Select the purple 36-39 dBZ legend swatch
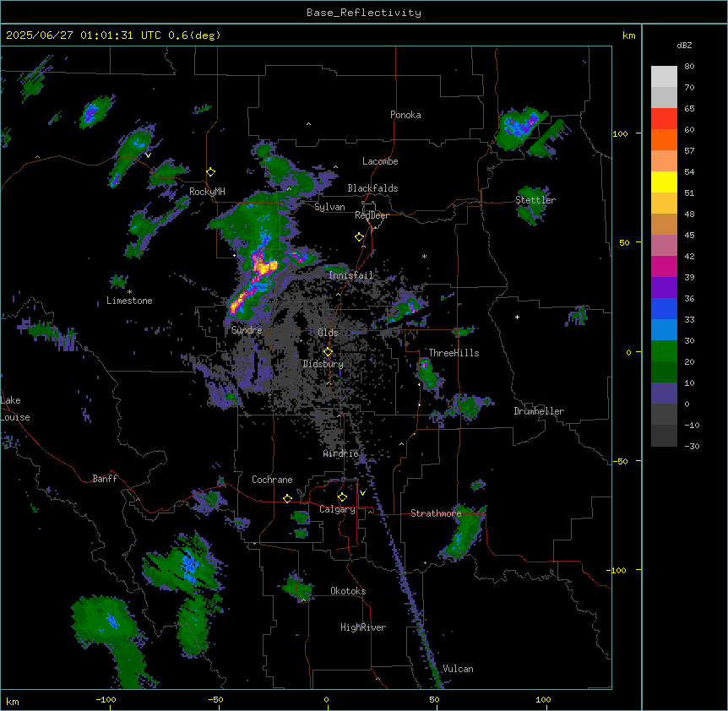Viewport: 728px width, 711px height. coord(664,288)
